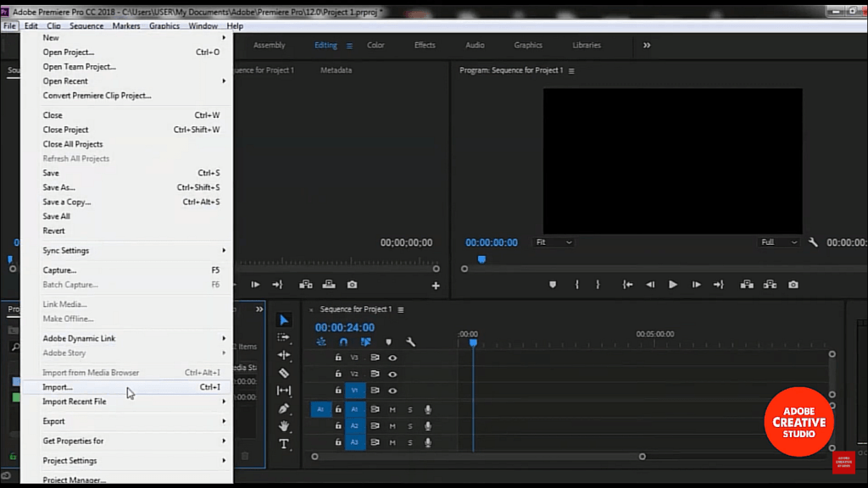This screenshot has width=868, height=488.
Task: Click the timeline timecode 00:00:24:00
Action: 345,328
